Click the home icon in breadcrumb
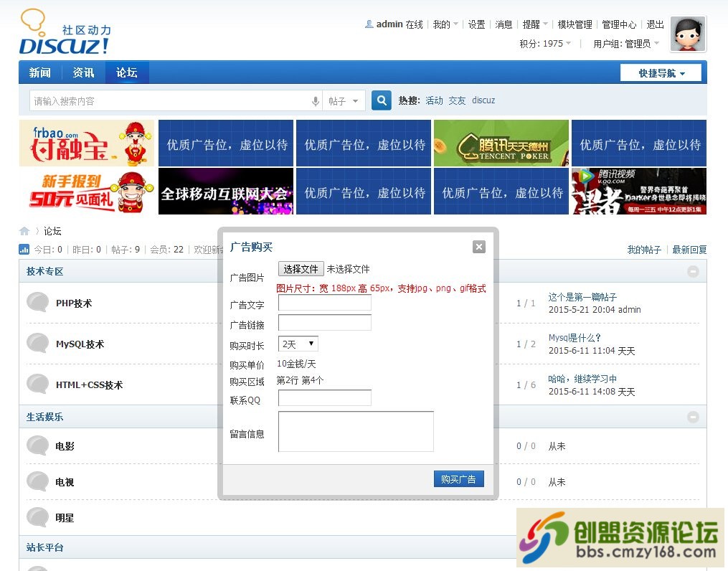The height and width of the screenshot is (571, 728). (x=24, y=231)
